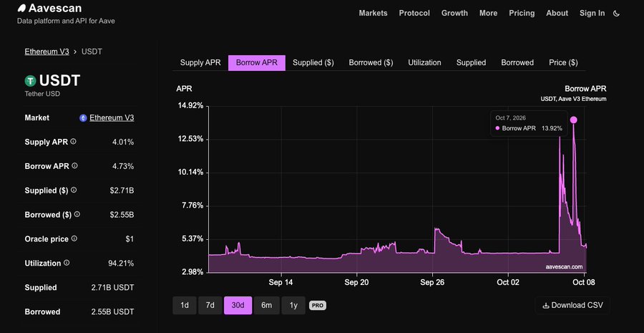Click the 4.73% Borrow APR value
Viewport: 644px width, 333px height.
(x=123, y=166)
